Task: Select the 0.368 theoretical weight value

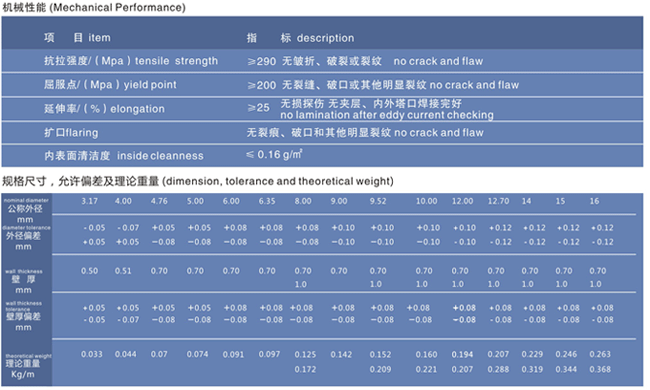Action: tap(600, 369)
